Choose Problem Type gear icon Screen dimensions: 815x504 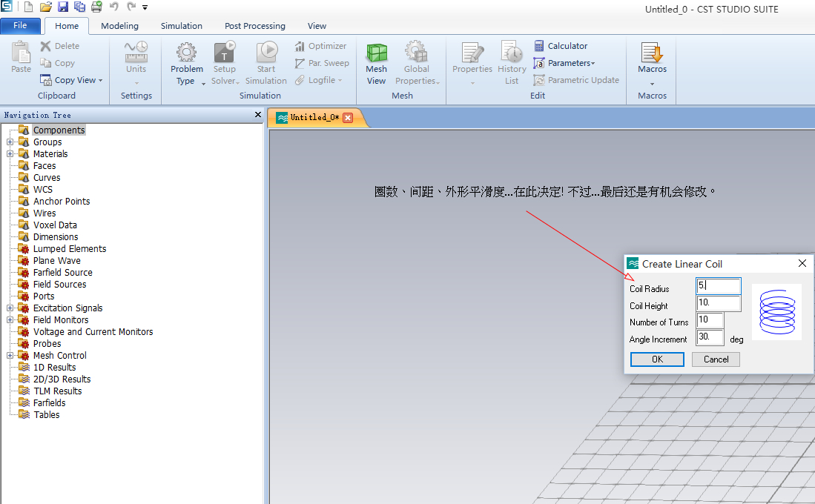pos(187,51)
